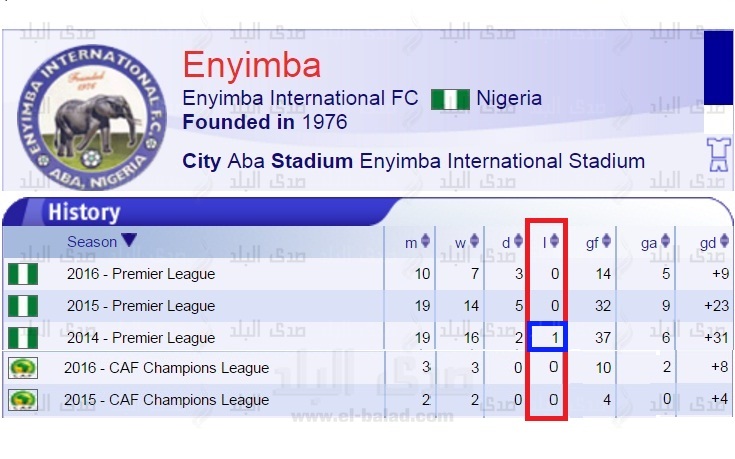Open the 2014 - Premier League season link
Image resolution: width=735 pixels, height=459 pixels.
(141, 338)
